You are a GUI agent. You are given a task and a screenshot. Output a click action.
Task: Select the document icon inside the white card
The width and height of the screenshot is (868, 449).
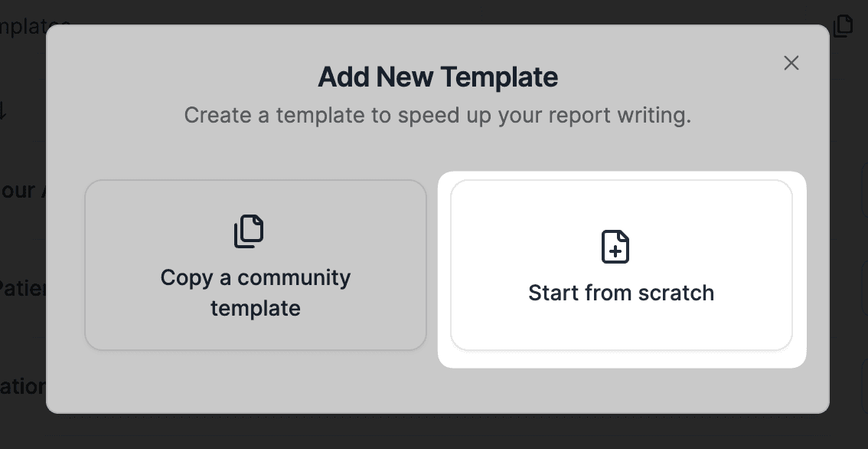coord(615,246)
